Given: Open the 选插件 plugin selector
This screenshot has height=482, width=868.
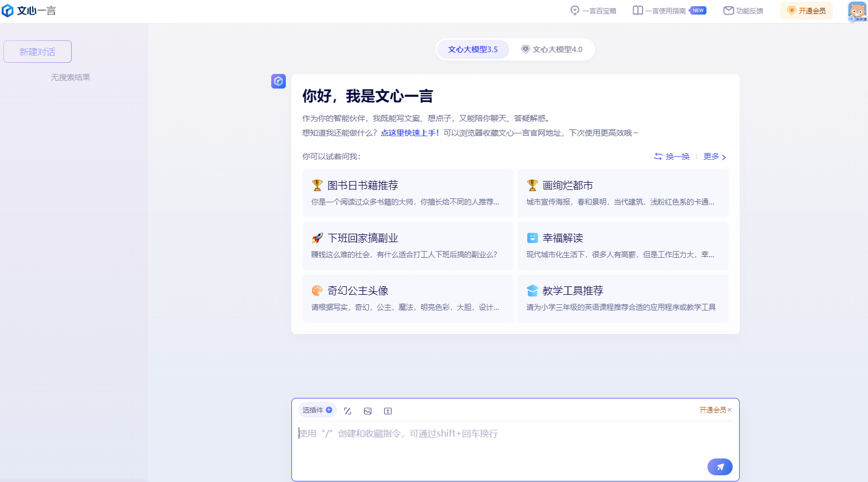Looking at the screenshot, I should click(317, 410).
